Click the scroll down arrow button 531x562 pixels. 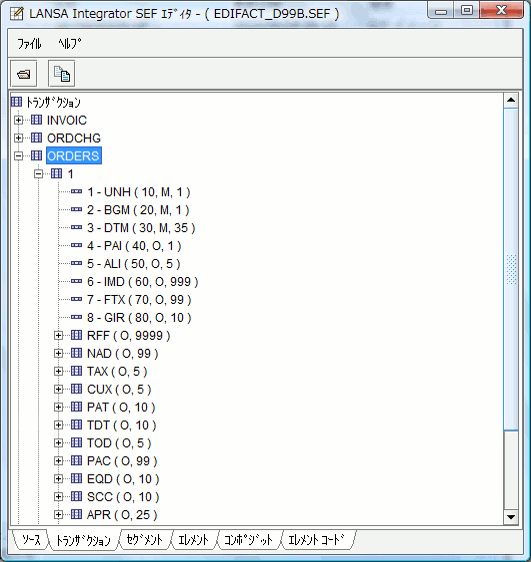coord(511,517)
